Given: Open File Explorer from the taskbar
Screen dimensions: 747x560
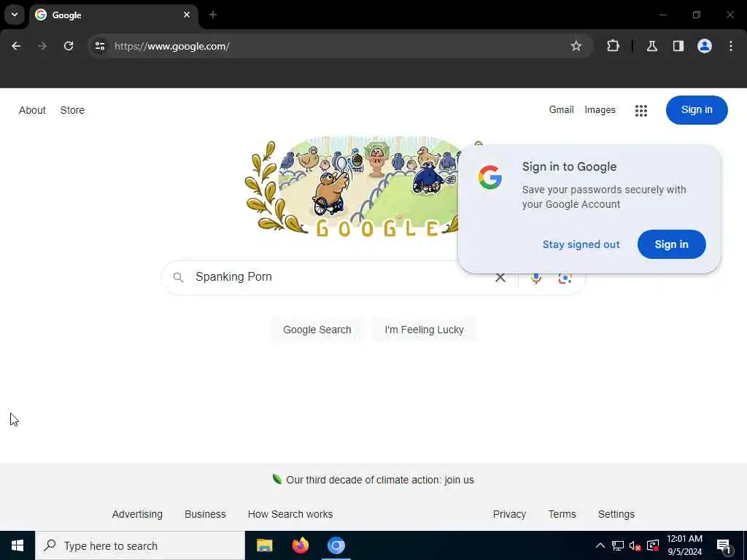Looking at the screenshot, I should pos(264,545).
